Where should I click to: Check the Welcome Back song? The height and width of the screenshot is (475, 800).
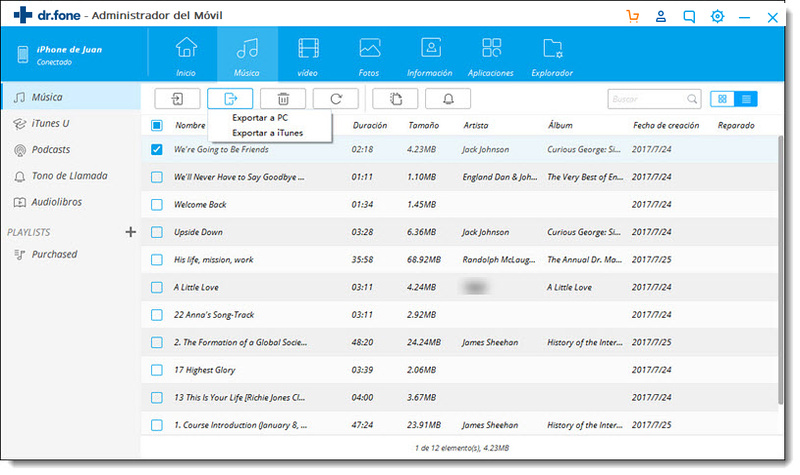click(157, 205)
